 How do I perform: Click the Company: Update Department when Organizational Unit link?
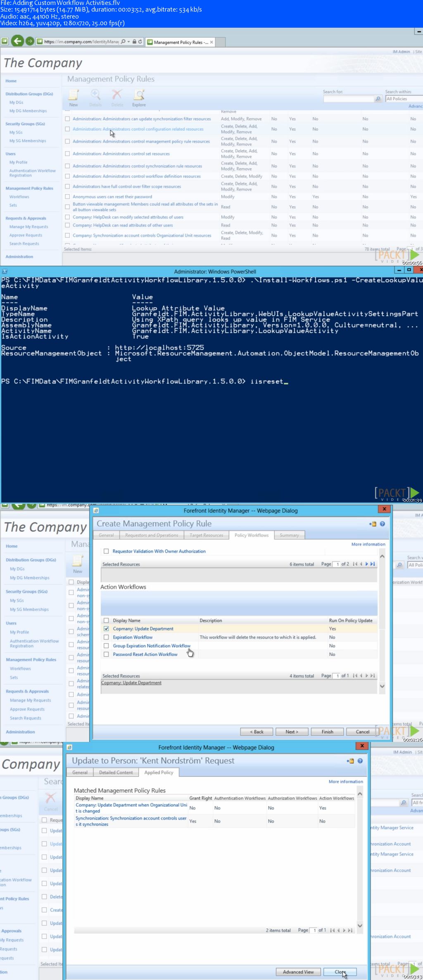[131, 808]
